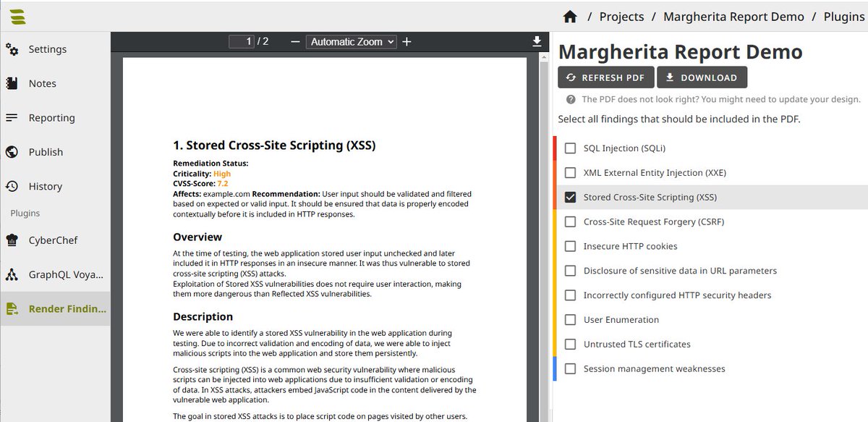Click the REFRESH PDF button
This screenshot has width=868, height=422.
[606, 77]
